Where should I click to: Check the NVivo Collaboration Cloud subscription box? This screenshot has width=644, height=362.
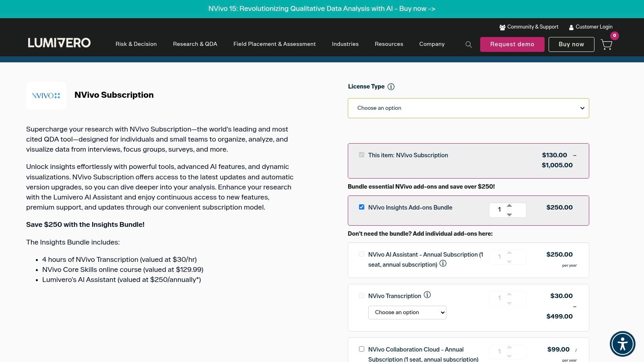point(361,349)
